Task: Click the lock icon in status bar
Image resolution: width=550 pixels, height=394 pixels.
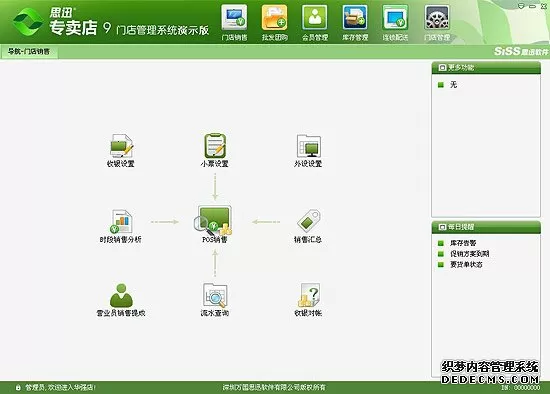Action: click(x=18, y=388)
